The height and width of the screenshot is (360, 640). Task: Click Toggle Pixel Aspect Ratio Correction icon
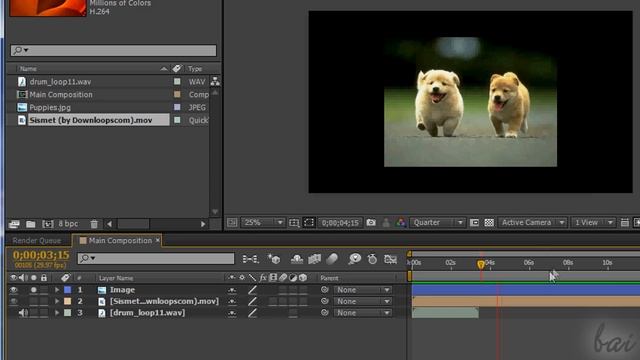(x=624, y=222)
